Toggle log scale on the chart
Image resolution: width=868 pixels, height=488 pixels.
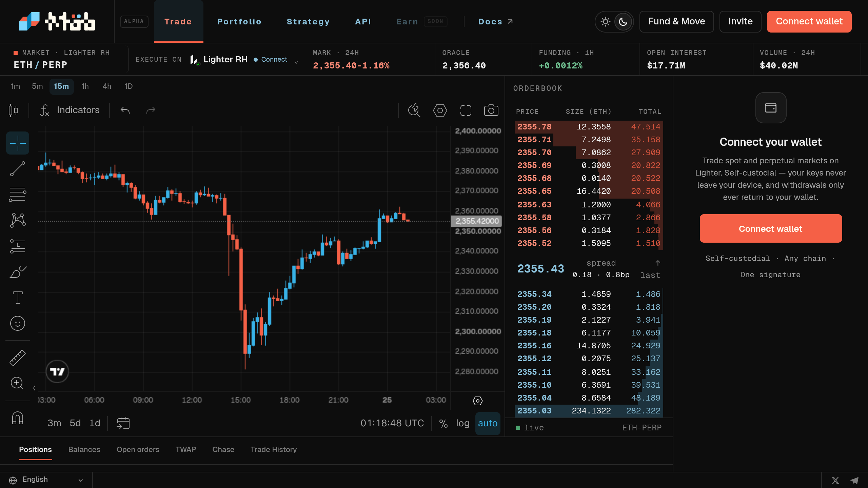[462, 423]
